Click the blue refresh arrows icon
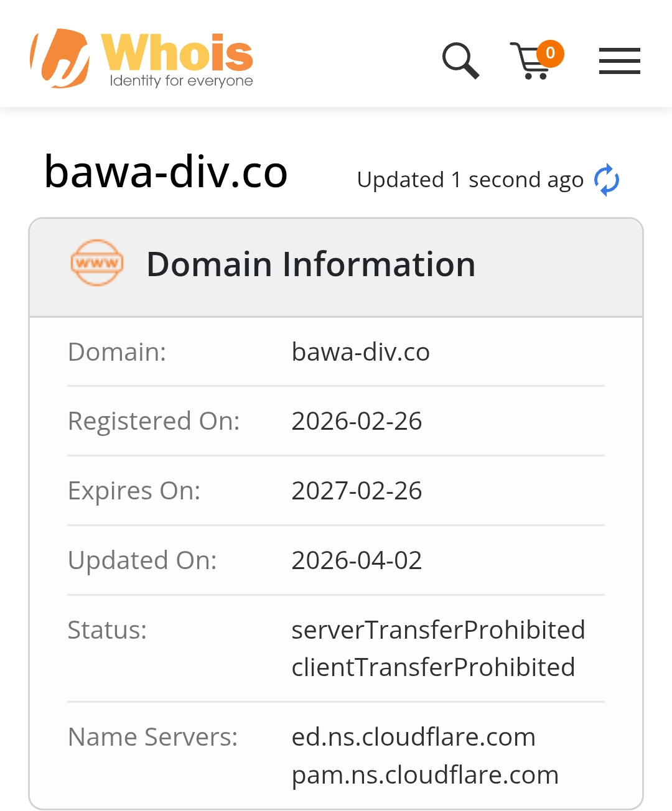Viewport: 672px width, 811px height. [x=607, y=180]
